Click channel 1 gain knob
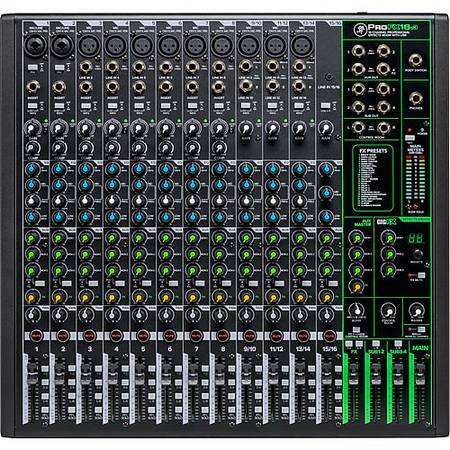Screen dimensions: 450x450 point(32,128)
